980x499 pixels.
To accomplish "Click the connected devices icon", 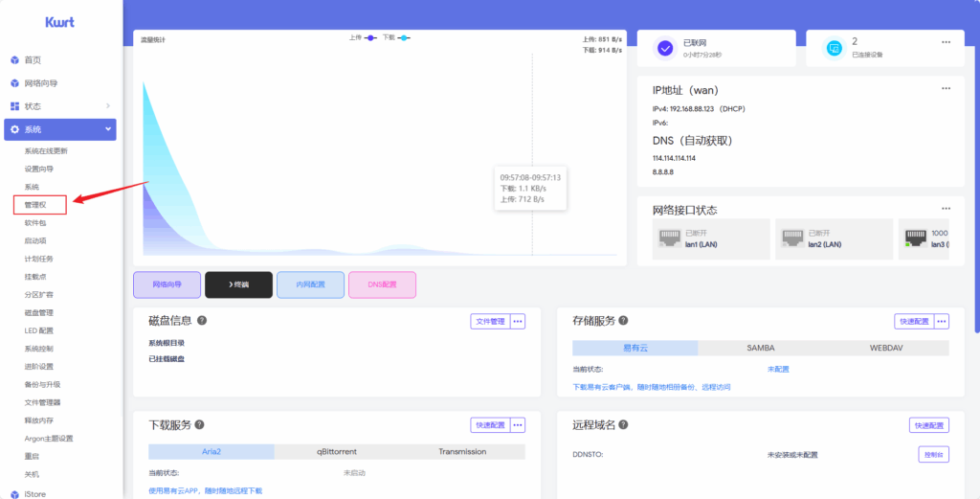I will click(834, 48).
